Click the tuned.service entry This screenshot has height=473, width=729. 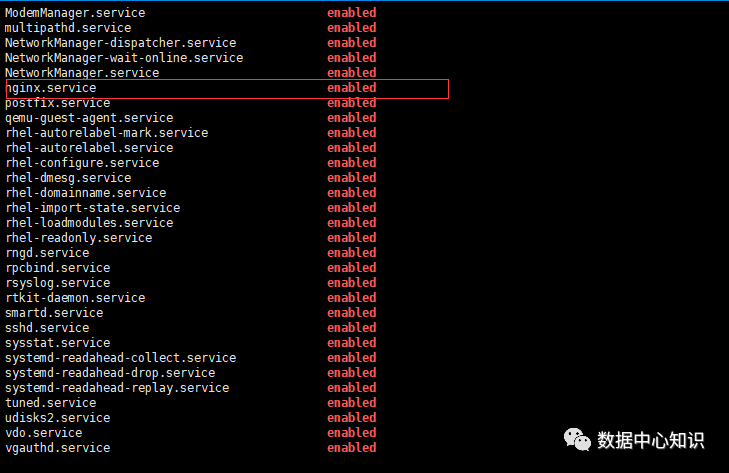pyautogui.click(x=51, y=403)
